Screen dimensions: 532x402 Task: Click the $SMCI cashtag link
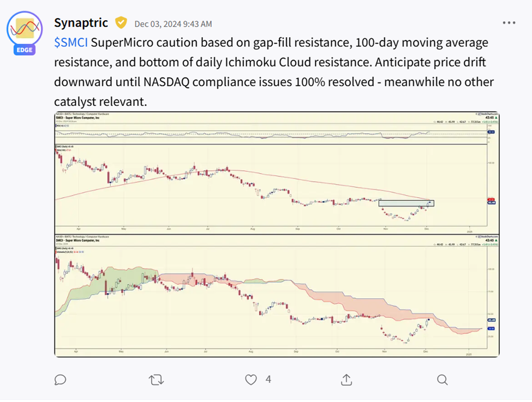coord(70,43)
